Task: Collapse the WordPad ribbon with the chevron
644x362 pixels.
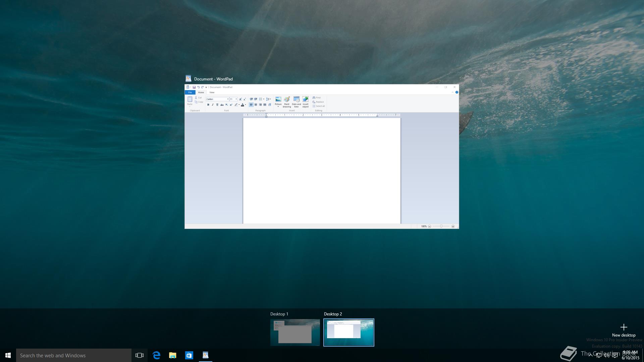Action: [452, 92]
